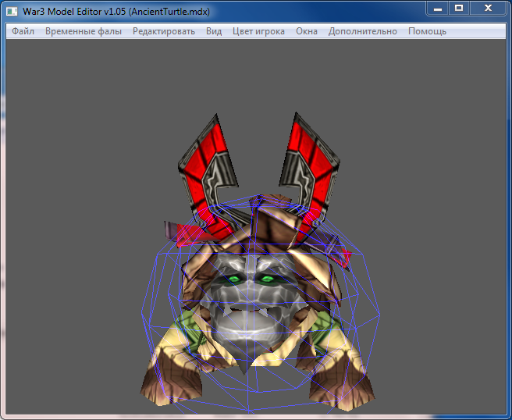This screenshot has width=512, height=420.
Task: Close the War3 Model Editor window
Action: (488, 9)
